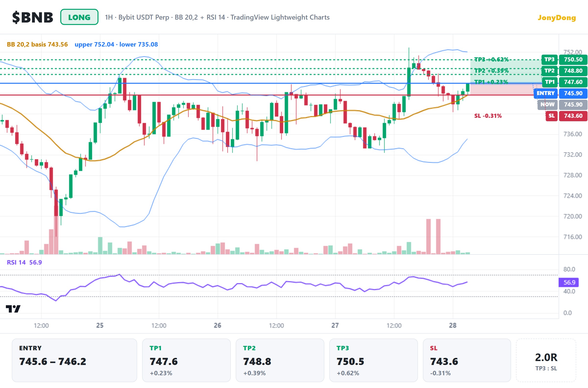This screenshot has height=388, width=588.
Task: Click the TP1 747.60 price label
Action: pos(564,82)
